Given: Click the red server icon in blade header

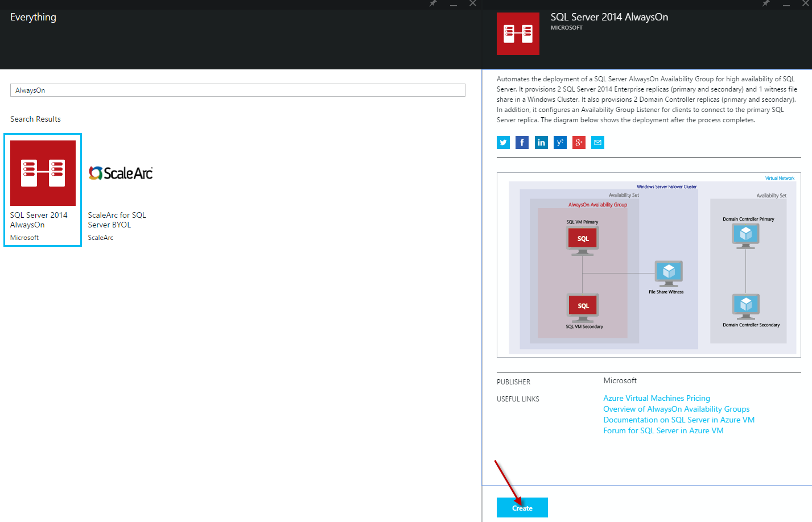Looking at the screenshot, I should pos(518,34).
